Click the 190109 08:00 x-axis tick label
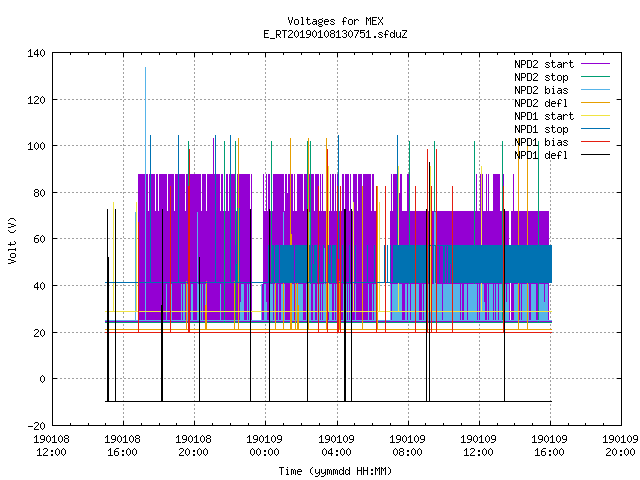Image resolution: width=640 pixels, height=480 pixels. (407, 446)
